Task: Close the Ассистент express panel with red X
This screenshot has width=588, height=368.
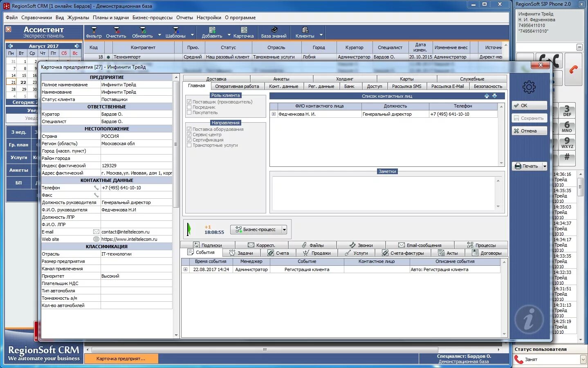Action: pos(8,29)
